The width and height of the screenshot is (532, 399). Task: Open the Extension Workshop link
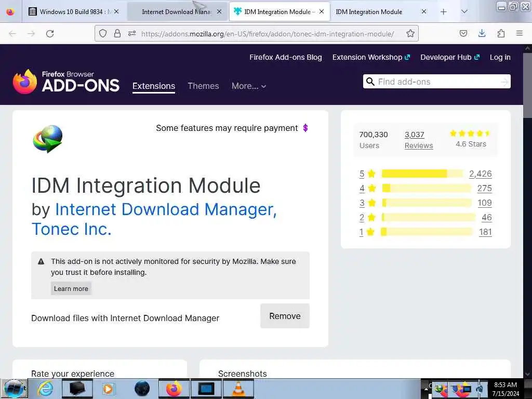[x=371, y=57]
